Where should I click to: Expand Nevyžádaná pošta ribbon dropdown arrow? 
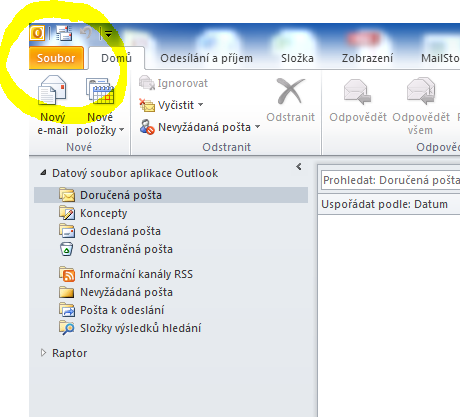pos(257,127)
